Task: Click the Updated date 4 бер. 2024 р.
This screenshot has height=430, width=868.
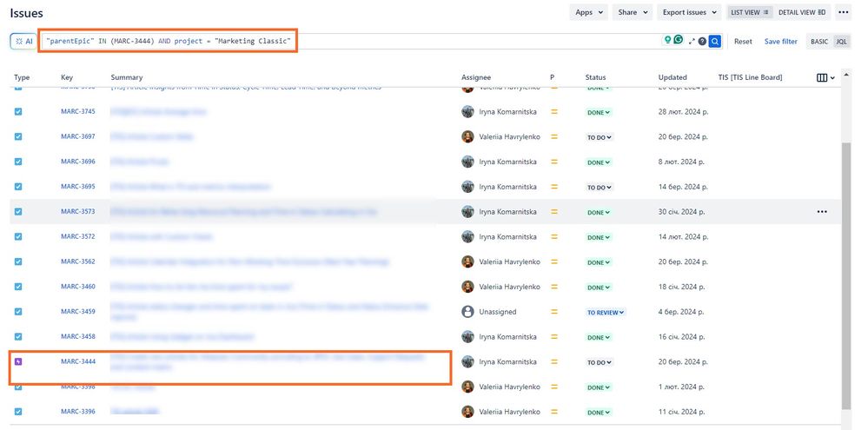Action: click(681, 312)
